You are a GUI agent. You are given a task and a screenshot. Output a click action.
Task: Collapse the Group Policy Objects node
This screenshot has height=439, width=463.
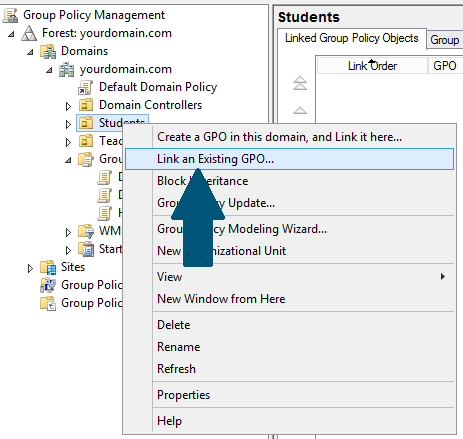click(x=68, y=160)
